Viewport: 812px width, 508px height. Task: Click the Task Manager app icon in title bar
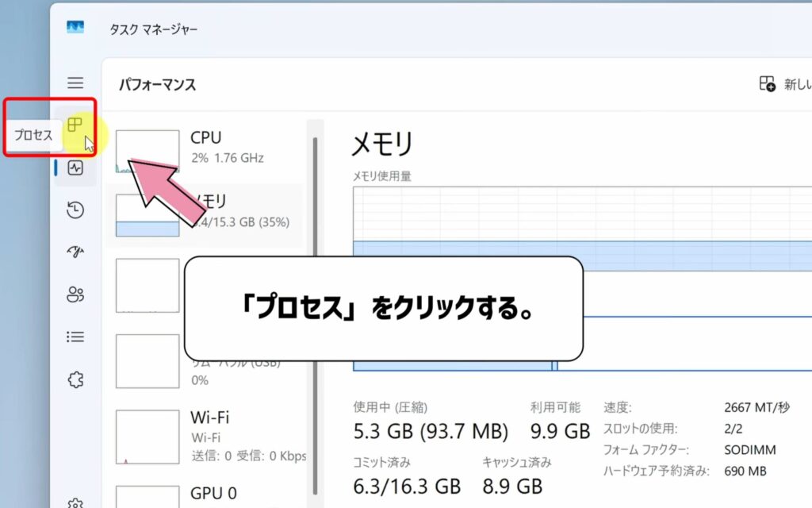(75, 28)
